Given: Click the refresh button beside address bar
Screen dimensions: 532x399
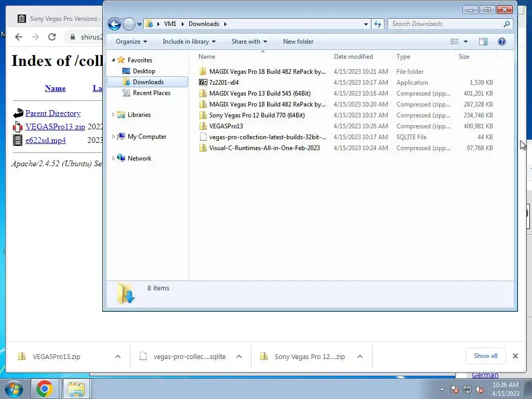Looking at the screenshot, I should point(378,24).
